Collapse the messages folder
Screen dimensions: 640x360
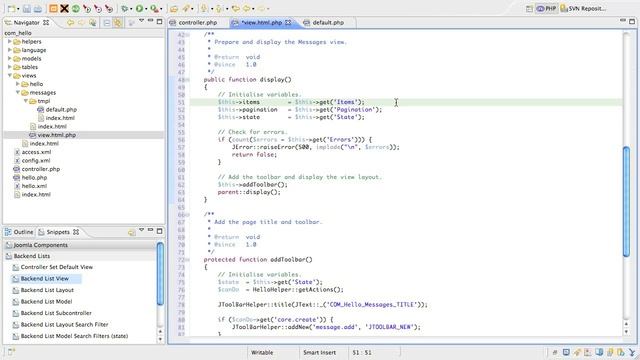18,93
